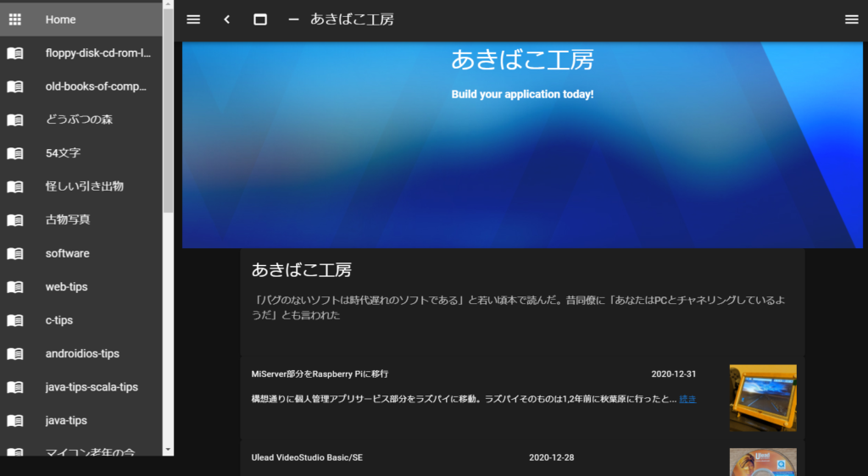The height and width of the screenshot is (476, 868).
Task: Open the right-side hamburger menu
Action: click(x=851, y=19)
